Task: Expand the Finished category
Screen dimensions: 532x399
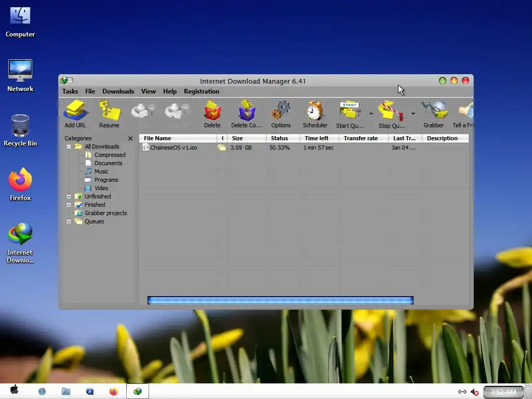Action: coord(69,205)
